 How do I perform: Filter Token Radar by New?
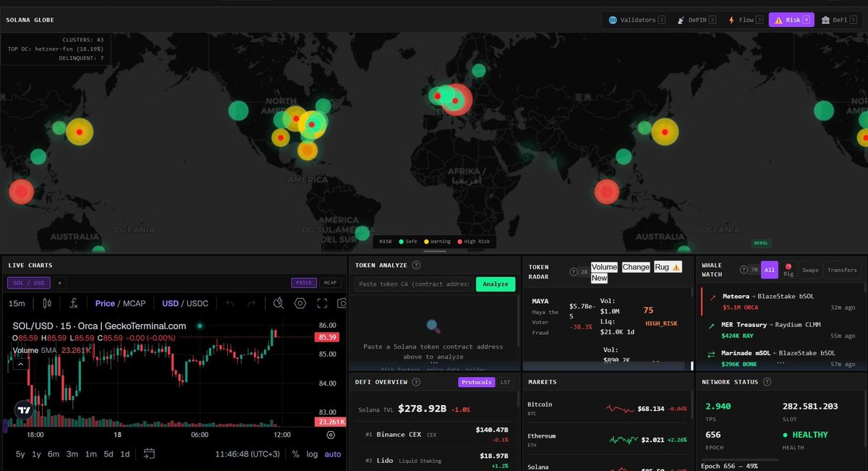pyautogui.click(x=599, y=278)
